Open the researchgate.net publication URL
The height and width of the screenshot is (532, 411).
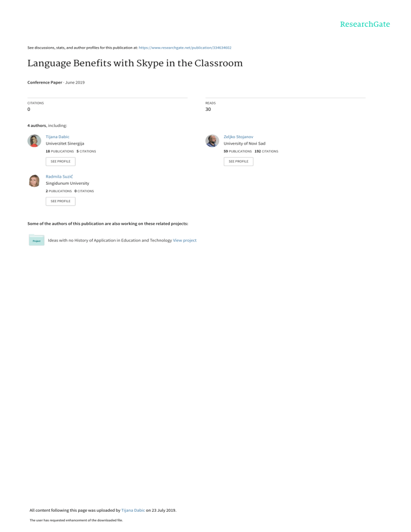click(185, 48)
